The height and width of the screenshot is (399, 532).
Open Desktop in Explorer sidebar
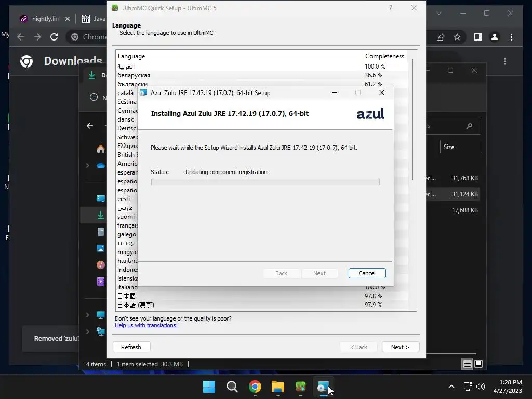(101, 198)
